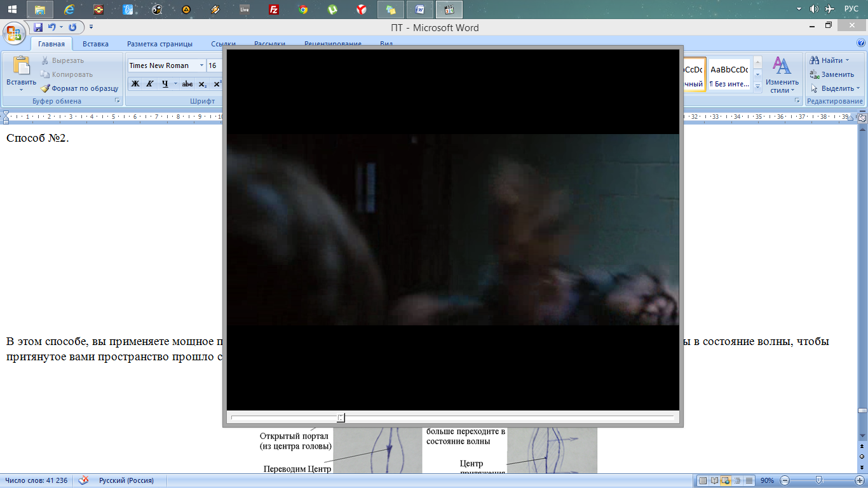Switch to Draft view
The image size is (868, 488).
749,480
